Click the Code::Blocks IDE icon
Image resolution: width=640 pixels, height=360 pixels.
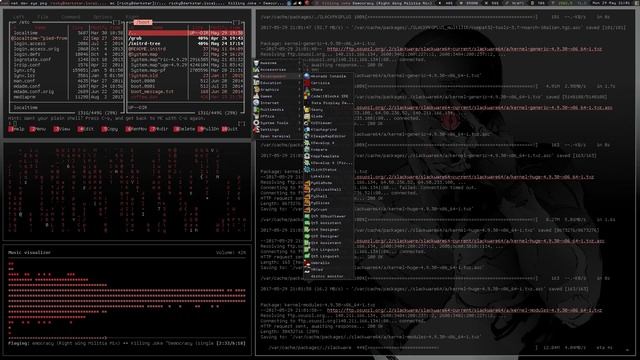coord(307,96)
